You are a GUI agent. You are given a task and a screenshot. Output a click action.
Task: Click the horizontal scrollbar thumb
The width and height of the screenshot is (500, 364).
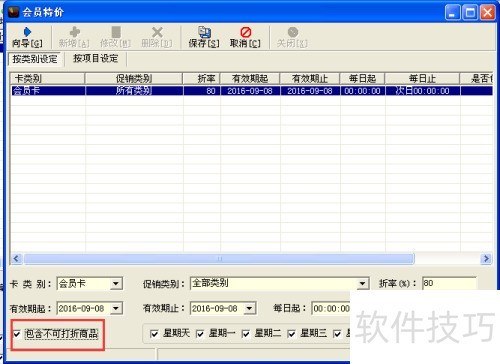point(219,259)
